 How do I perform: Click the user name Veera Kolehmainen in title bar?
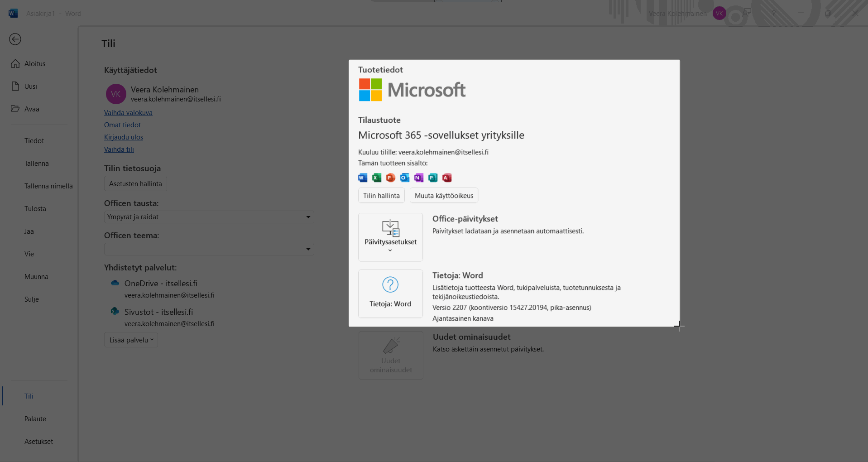pos(677,14)
